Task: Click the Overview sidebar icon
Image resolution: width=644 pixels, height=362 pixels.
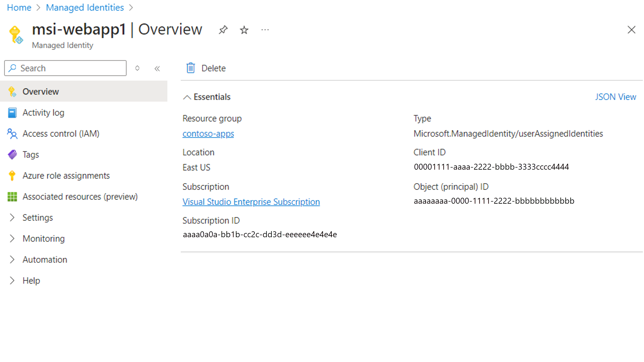Action: pyautogui.click(x=12, y=91)
